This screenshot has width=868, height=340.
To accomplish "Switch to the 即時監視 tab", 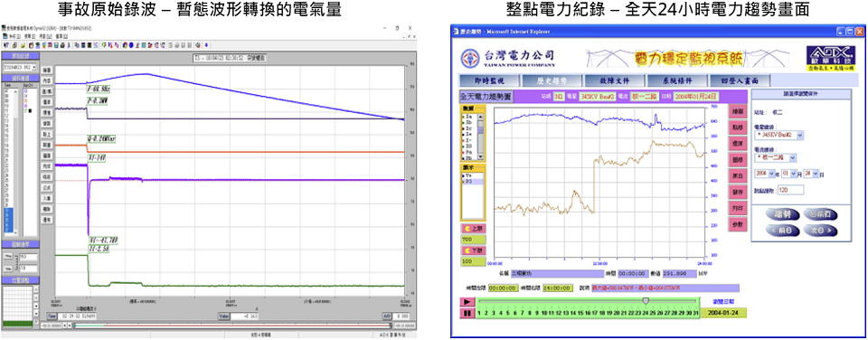I will (490, 80).
